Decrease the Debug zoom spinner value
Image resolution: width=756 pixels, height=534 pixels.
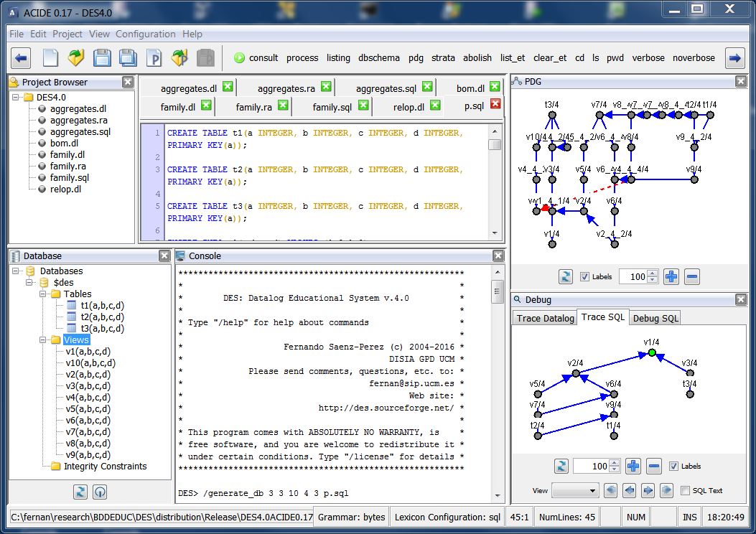coord(615,469)
